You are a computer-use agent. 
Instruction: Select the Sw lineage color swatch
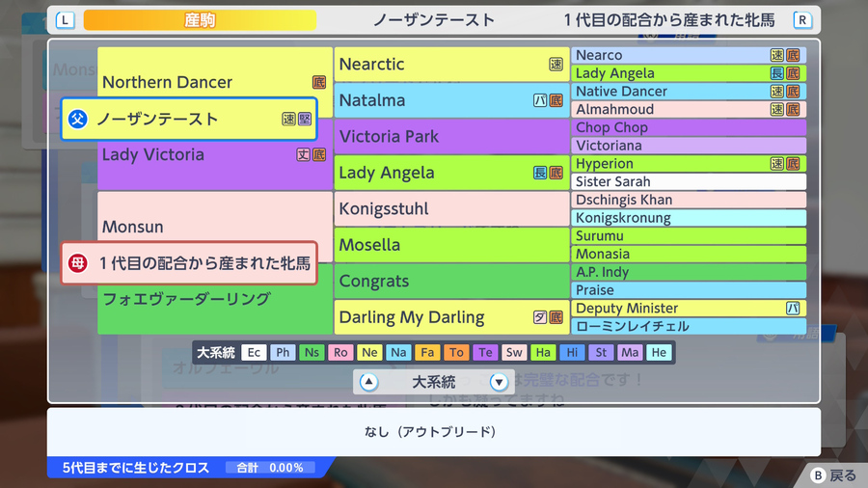[514, 352]
